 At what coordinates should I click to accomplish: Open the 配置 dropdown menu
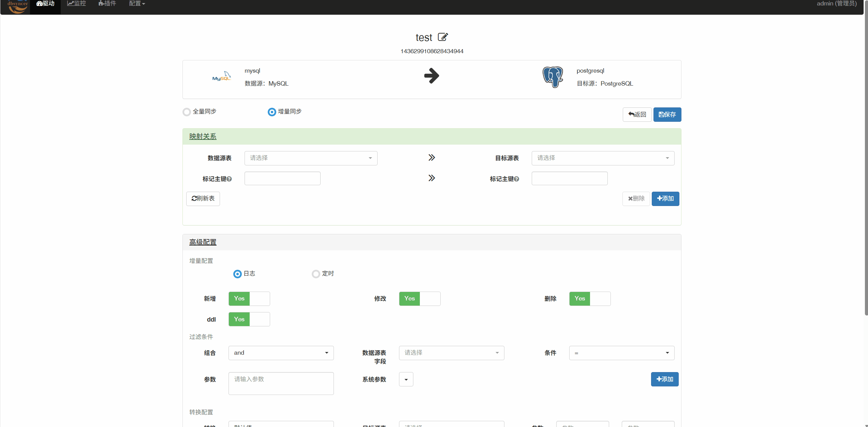tap(137, 4)
